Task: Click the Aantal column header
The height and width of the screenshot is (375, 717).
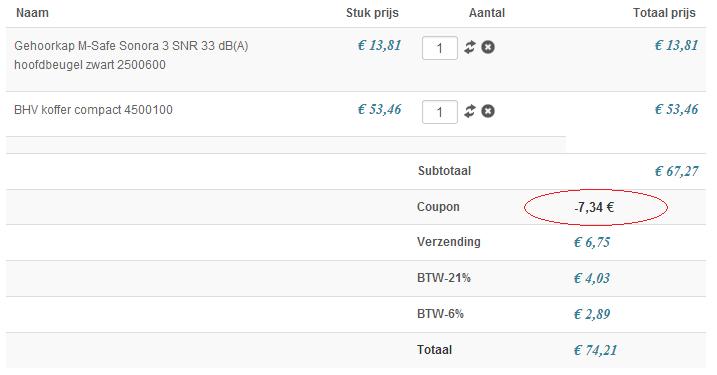Action: coord(487,13)
